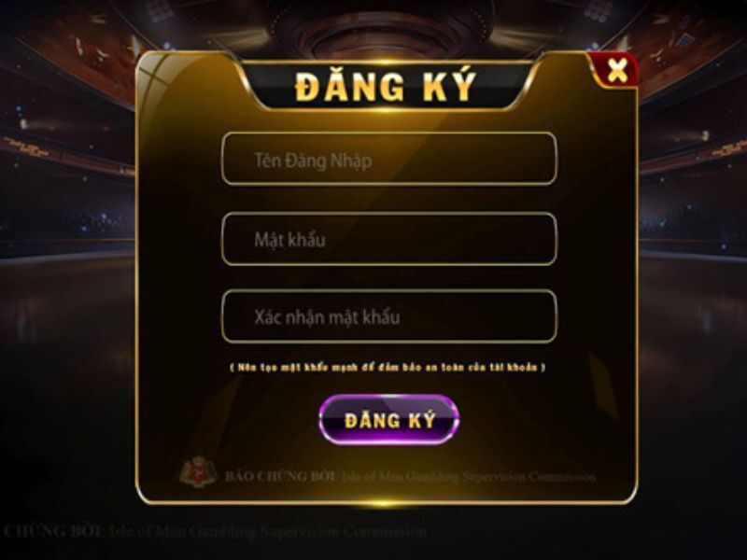This screenshot has width=747, height=560.
Task: Close the registration dialog with red X
Action: pos(616,71)
